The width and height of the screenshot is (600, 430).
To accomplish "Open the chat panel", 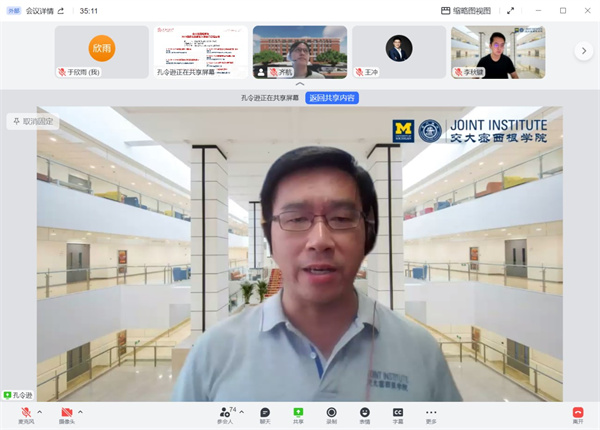I will click(265, 414).
